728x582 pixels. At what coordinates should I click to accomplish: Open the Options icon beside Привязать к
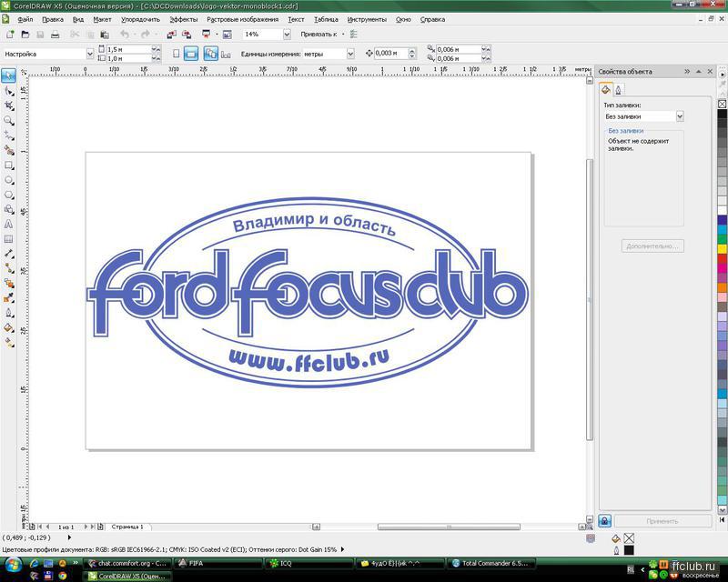click(x=354, y=35)
